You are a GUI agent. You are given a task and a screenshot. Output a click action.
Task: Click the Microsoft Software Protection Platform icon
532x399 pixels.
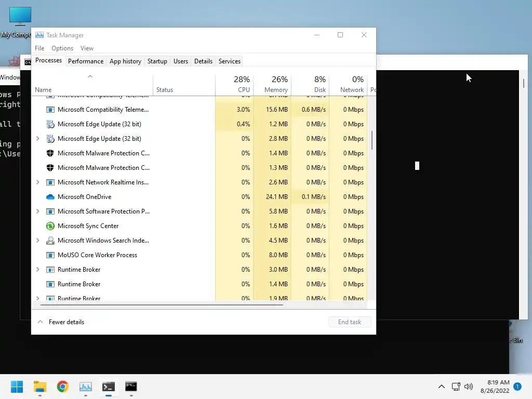50,211
